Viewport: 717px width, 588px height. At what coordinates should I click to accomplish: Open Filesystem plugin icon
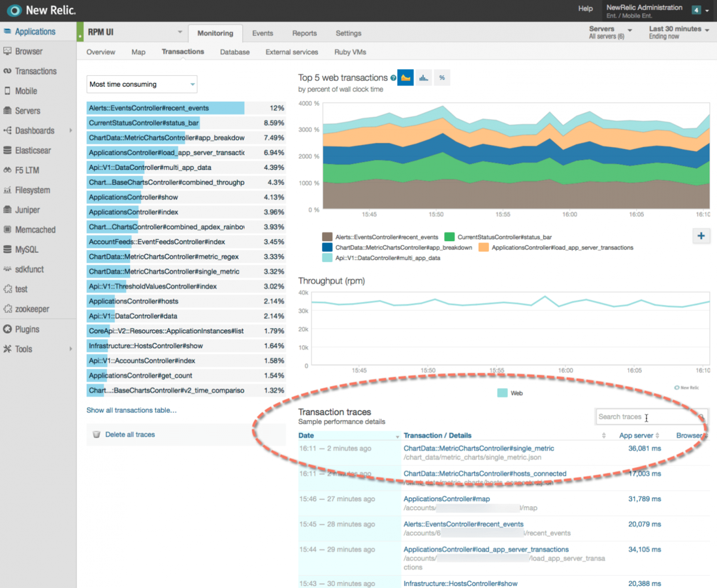(7, 190)
